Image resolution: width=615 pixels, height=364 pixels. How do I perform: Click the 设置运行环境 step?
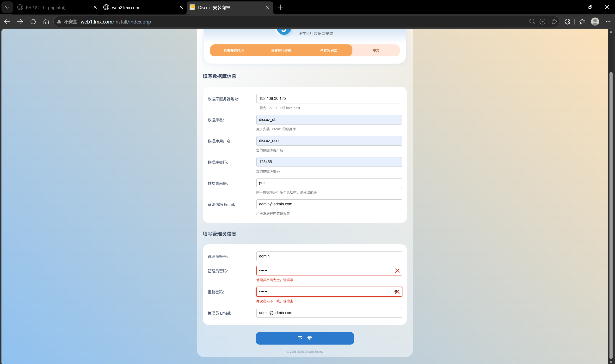click(281, 51)
